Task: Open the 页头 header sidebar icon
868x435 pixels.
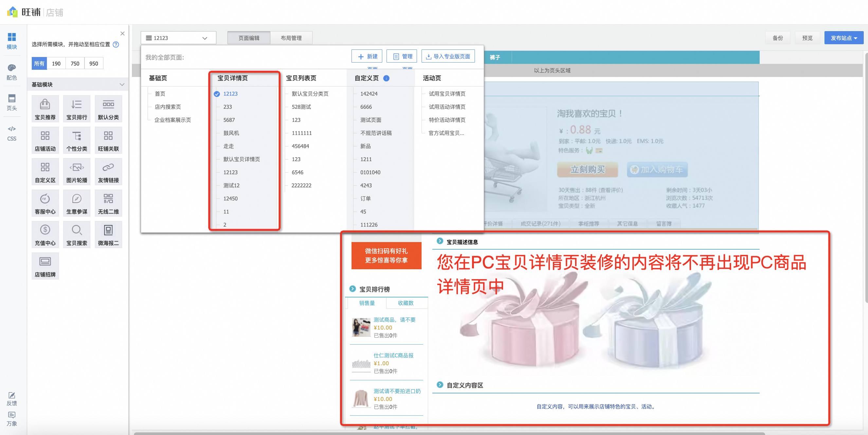Action: click(x=12, y=103)
